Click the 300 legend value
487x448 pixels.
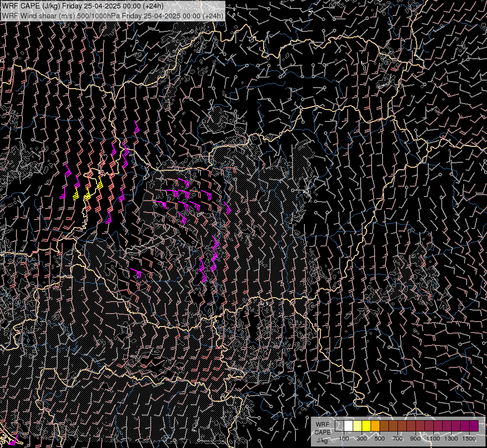(362, 439)
